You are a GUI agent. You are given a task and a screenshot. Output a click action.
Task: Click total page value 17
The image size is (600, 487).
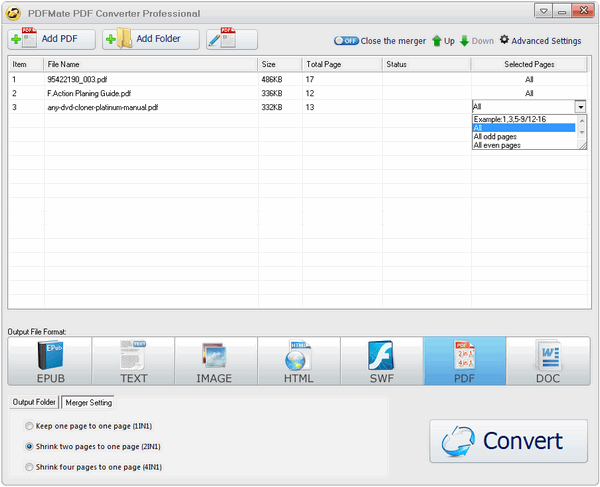310,79
